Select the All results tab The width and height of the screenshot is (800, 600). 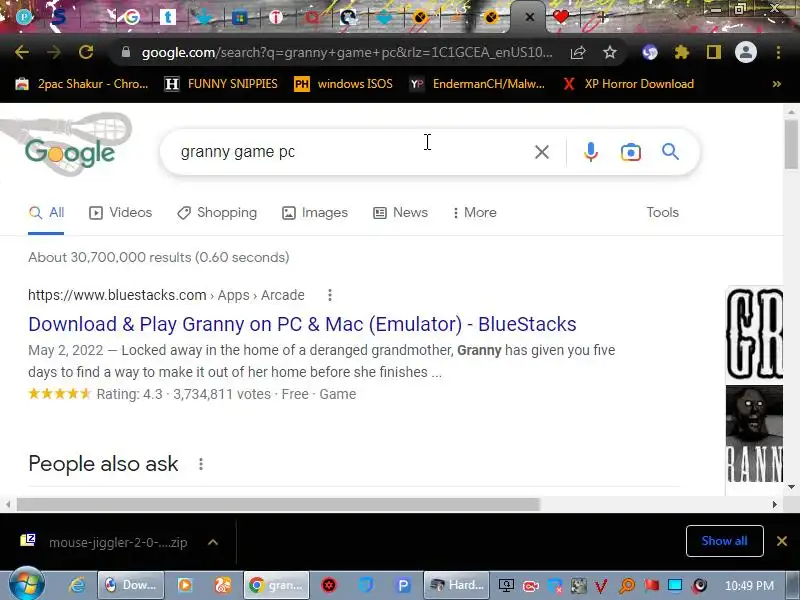46,213
